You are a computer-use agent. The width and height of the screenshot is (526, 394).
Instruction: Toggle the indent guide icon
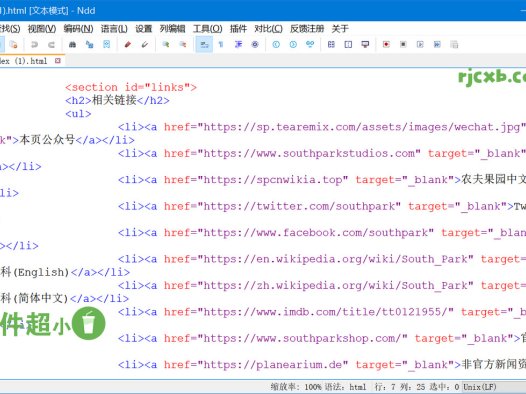click(238, 45)
